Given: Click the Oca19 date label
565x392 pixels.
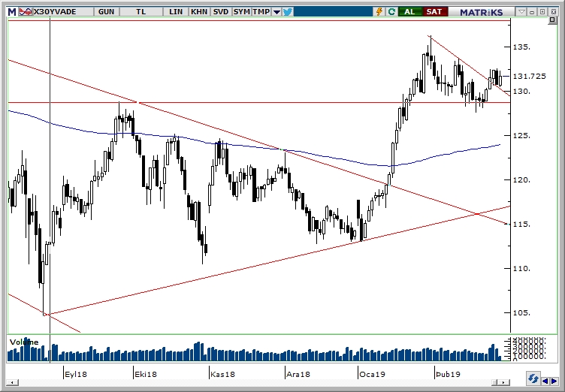Looking at the screenshot, I should pos(372,374).
